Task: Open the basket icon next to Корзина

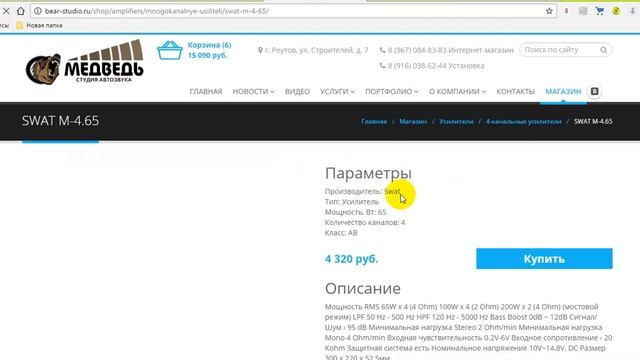Action: tap(169, 50)
